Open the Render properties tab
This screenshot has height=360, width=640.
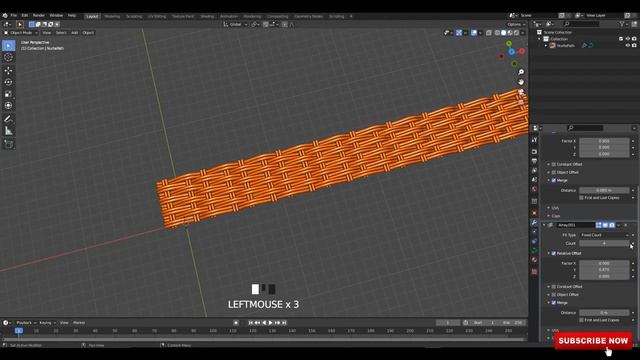(x=534, y=151)
